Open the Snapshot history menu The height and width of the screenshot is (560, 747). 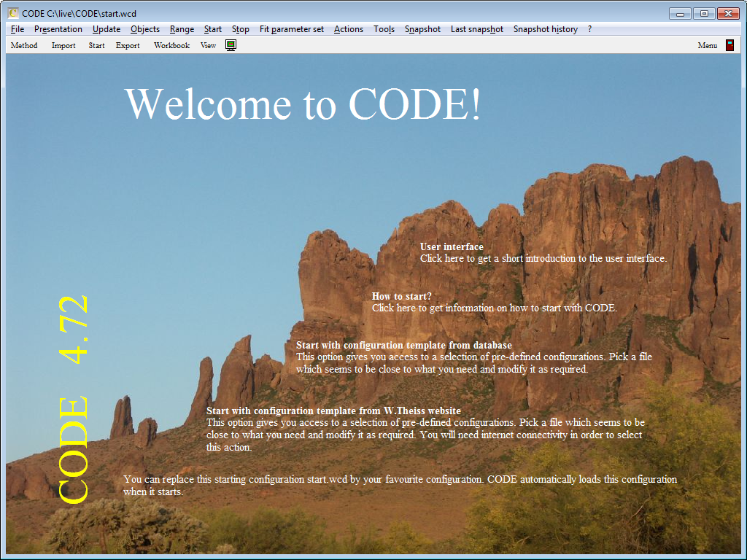[x=546, y=29]
